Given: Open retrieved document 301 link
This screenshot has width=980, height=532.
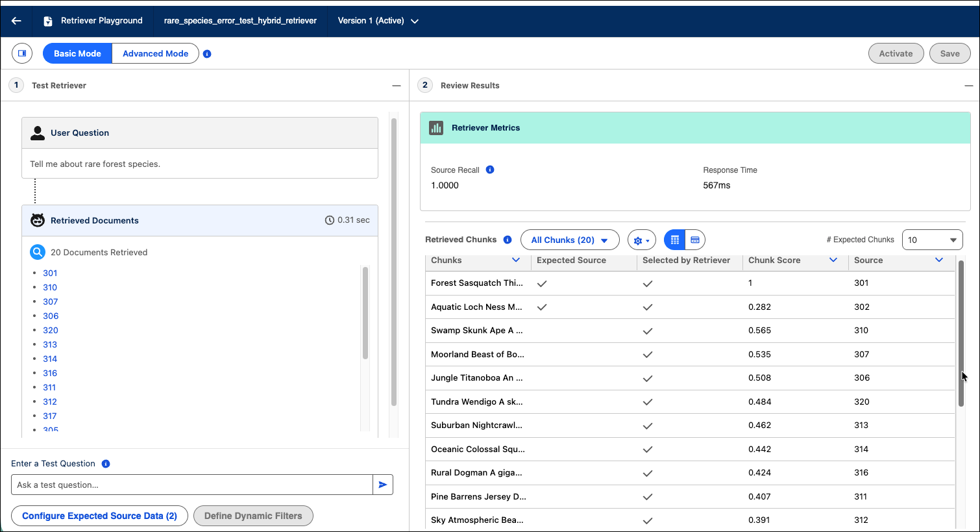Looking at the screenshot, I should (x=50, y=273).
